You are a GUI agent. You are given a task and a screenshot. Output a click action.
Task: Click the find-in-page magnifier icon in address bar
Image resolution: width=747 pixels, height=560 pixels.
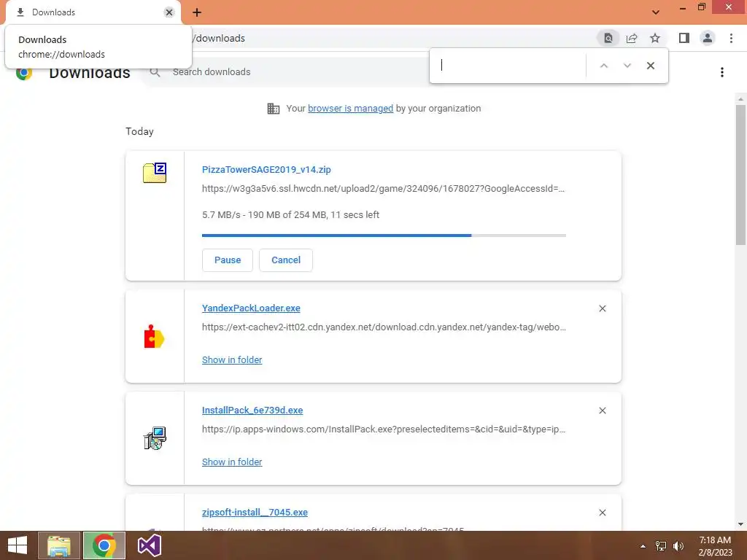point(608,38)
